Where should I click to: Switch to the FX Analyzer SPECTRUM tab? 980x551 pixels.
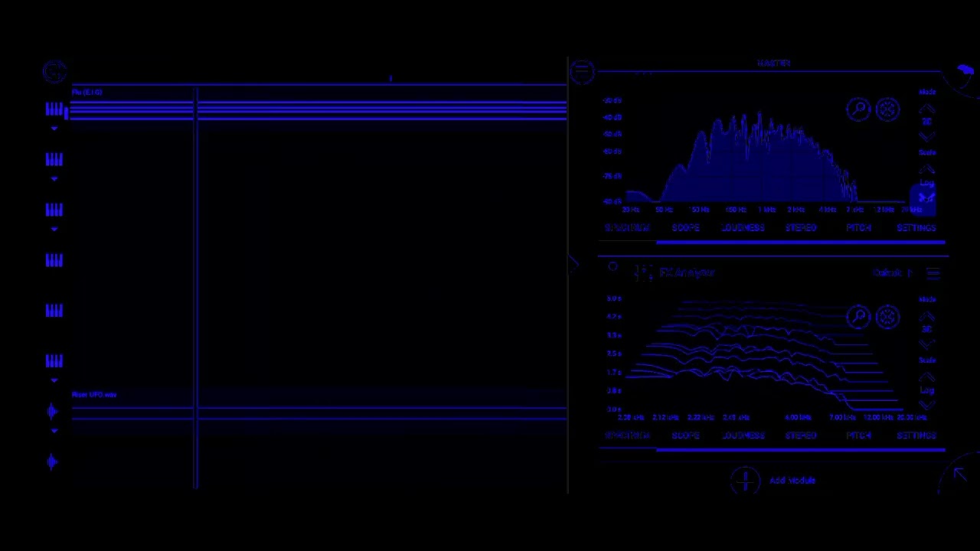(x=627, y=435)
